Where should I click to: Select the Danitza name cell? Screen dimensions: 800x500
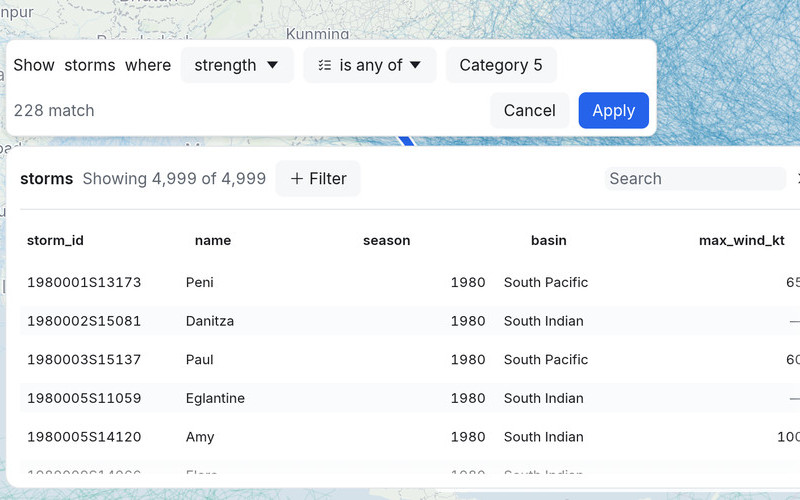pyautogui.click(x=210, y=321)
